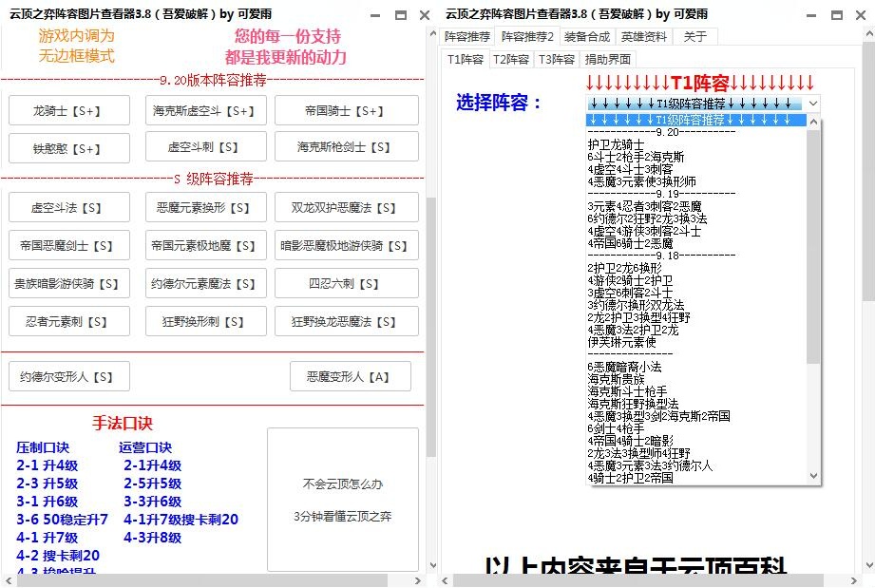
Task: Choose 4恶魔3元素使3换形师 in the list
Action: click(641, 181)
